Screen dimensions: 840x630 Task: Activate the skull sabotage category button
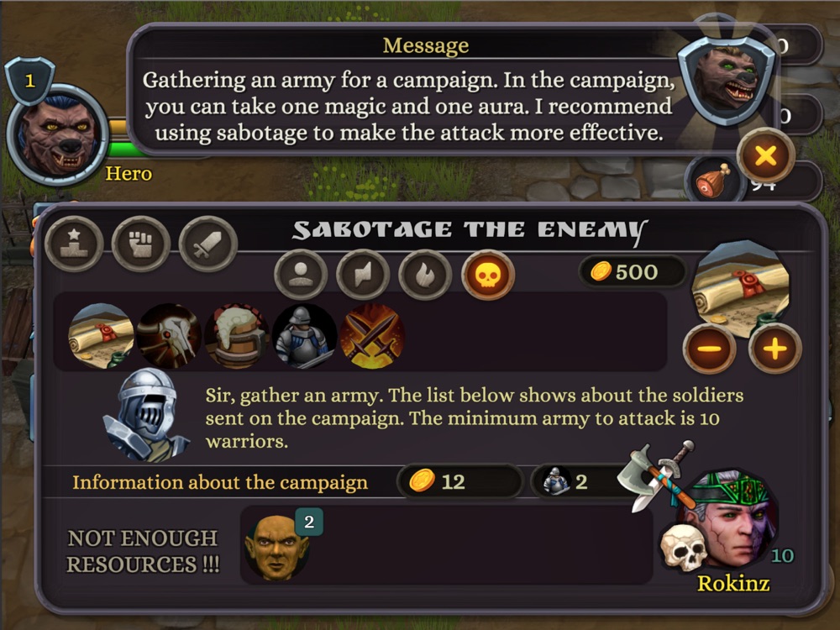click(x=488, y=275)
